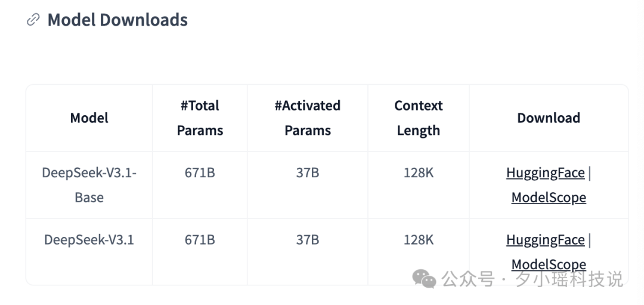Screen dimensions: 644x305
Task: Select the Model column header
Action: pos(89,118)
